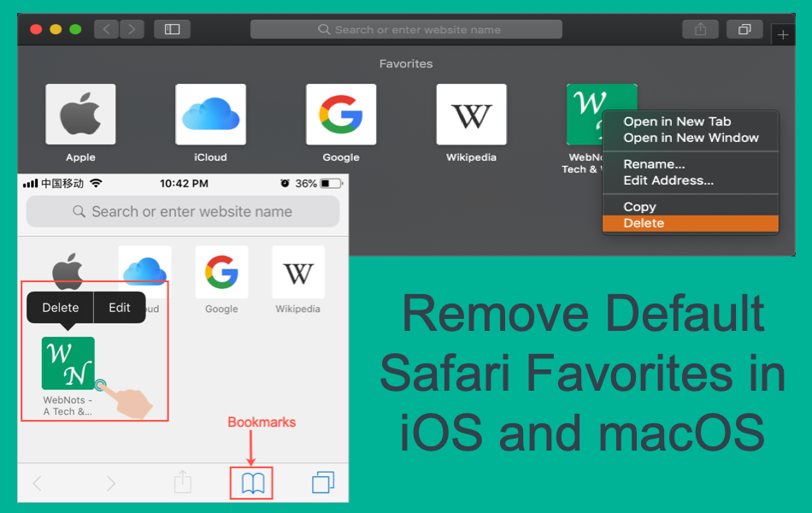Screen dimensions: 812x513
Task: Click the 10:42 PM time on iOS
Action: (x=184, y=184)
